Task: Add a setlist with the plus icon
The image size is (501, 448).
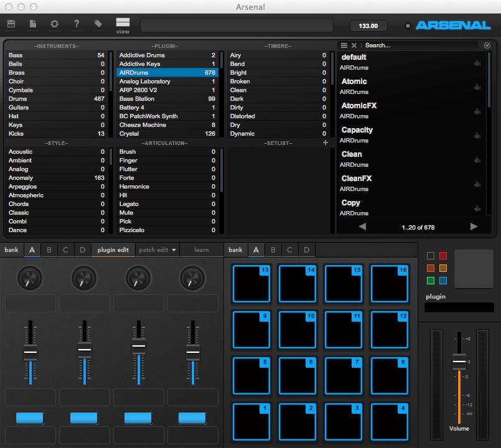Action: pyautogui.click(x=325, y=143)
